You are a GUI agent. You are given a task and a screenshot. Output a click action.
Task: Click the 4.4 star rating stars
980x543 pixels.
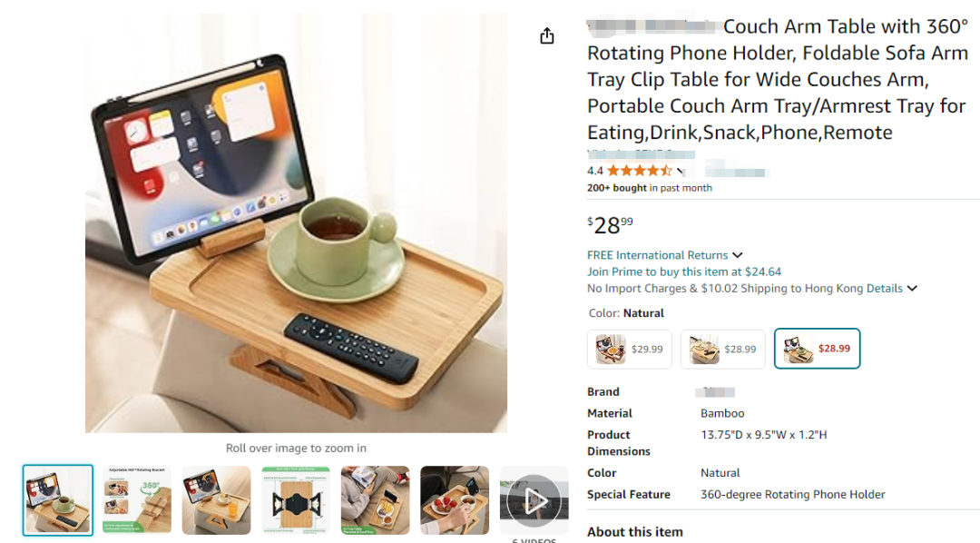640,171
